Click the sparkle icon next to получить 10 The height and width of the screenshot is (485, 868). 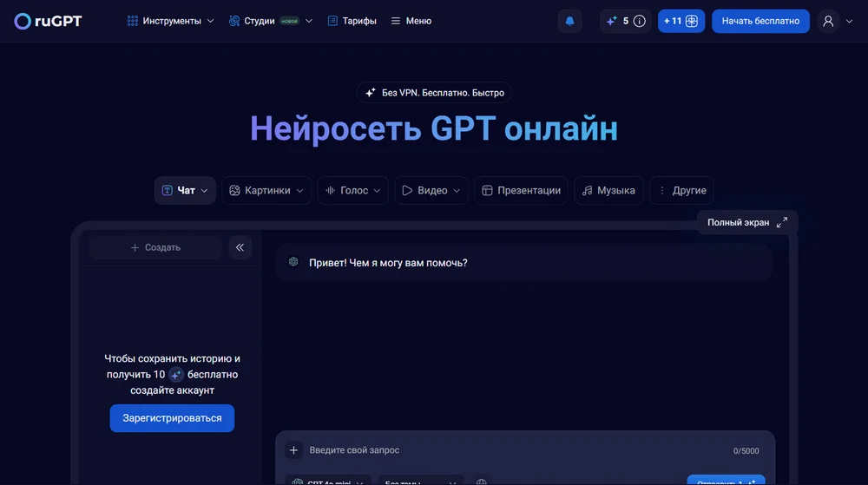click(176, 375)
